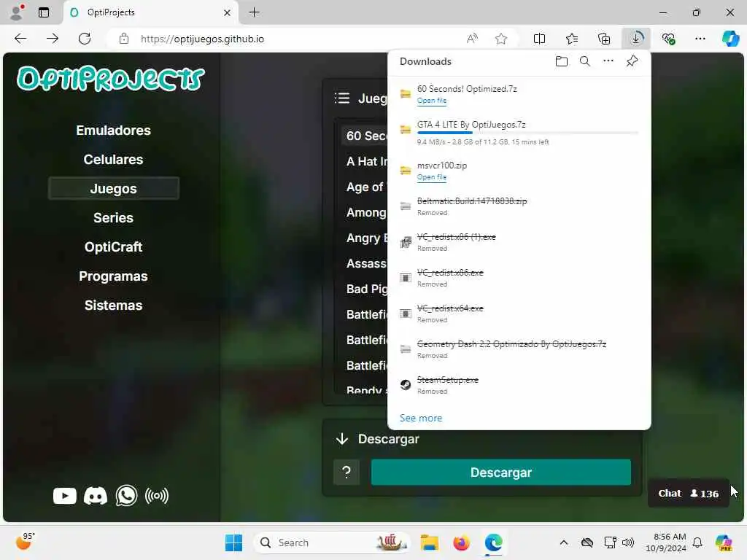747x560 pixels.
Task: Open Firefox from the taskbar
Action: point(461,542)
